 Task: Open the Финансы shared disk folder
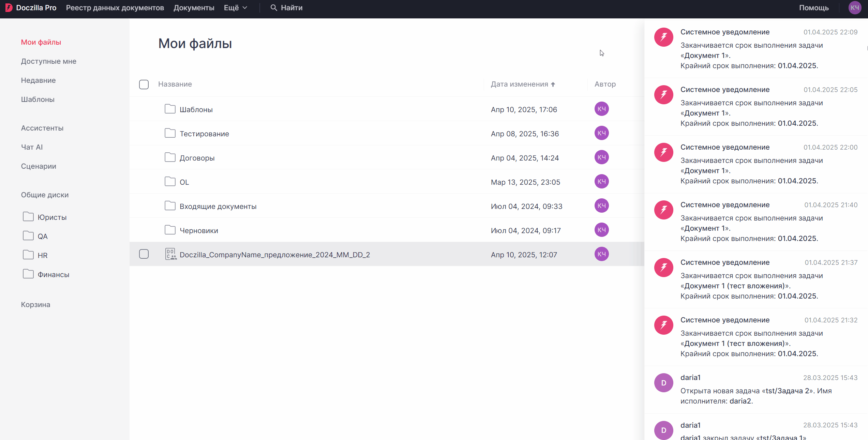click(x=53, y=274)
